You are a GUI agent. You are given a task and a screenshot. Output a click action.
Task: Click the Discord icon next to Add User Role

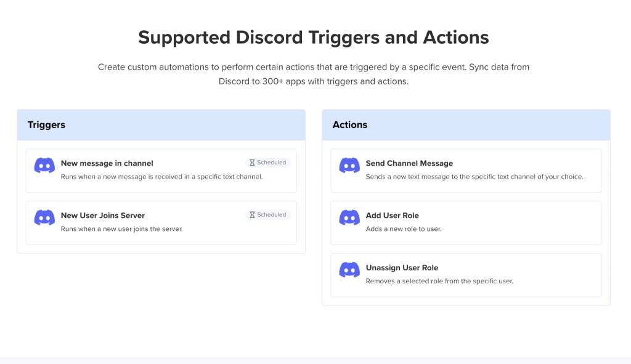[x=349, y=219]
